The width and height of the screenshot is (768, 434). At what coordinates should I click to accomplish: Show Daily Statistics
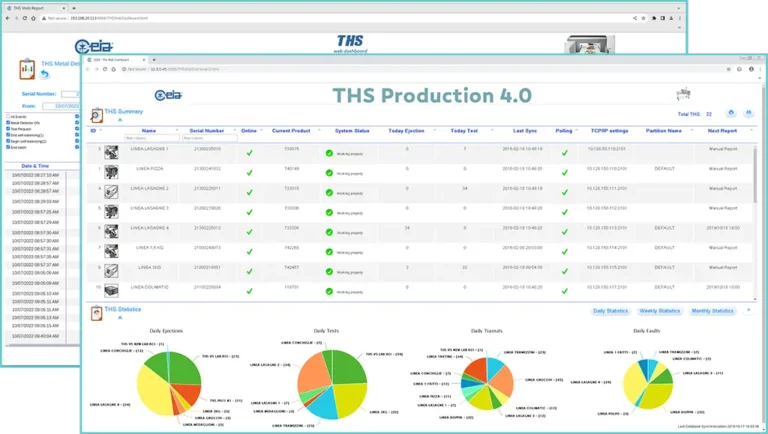610,311
